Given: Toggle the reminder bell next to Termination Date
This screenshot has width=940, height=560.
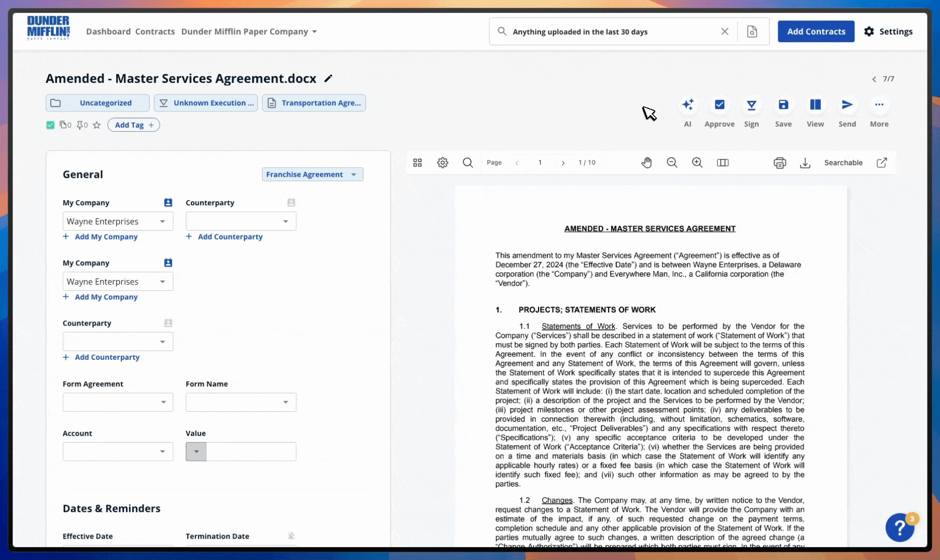Looking at the screenshot, I should pyautogui.click(x=292, y=536).
